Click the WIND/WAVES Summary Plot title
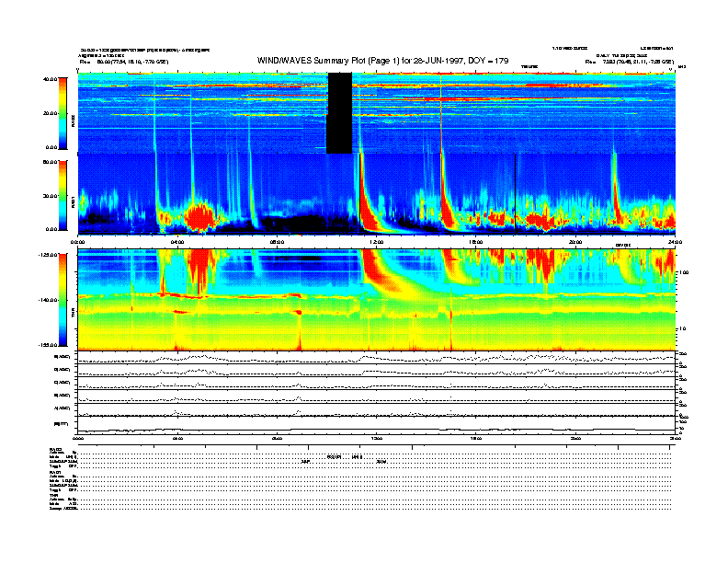 tap(382, 61)
